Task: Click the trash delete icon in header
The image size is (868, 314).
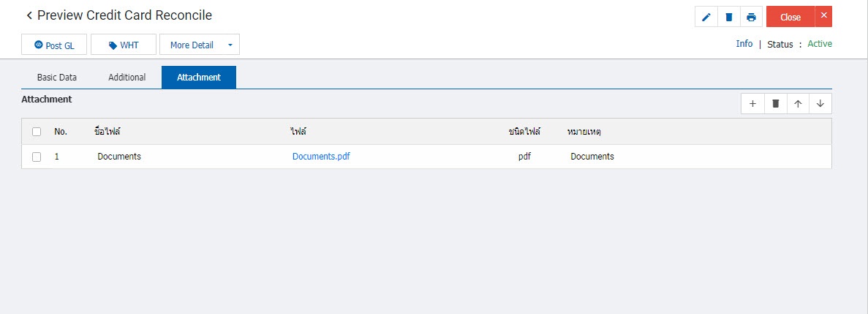Action: 728,17
